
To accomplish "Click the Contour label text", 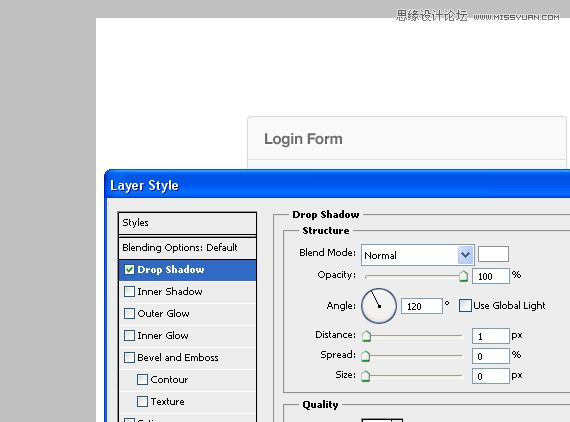I will pyautogui.click(x=169, y=379).
